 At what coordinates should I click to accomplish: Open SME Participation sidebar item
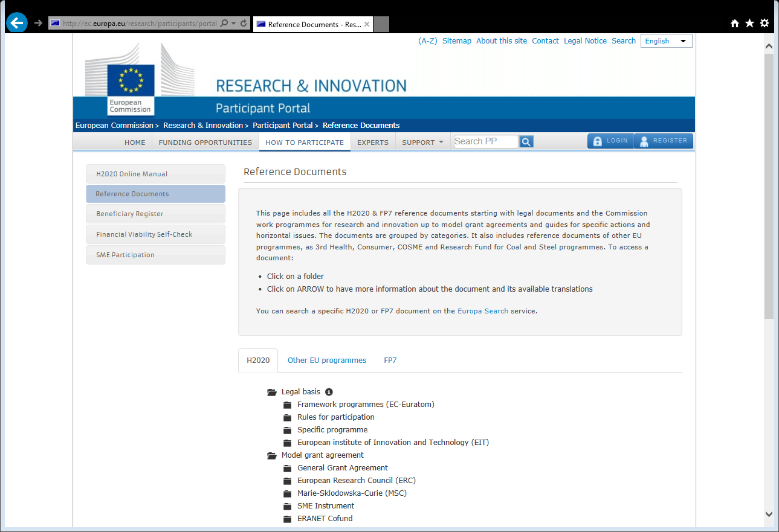pos(155,255)
